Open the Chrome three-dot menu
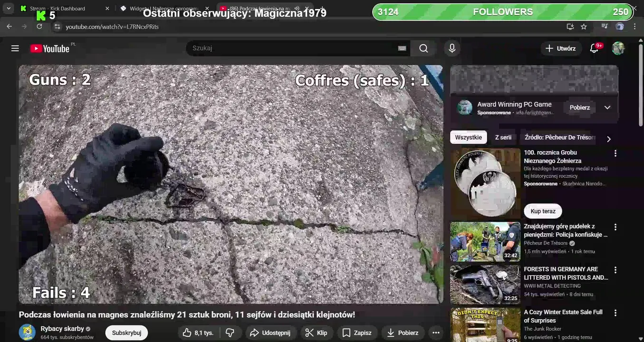The width and height of the screenshot is (644, 342). pyautogui.click(x=635, y=27)
